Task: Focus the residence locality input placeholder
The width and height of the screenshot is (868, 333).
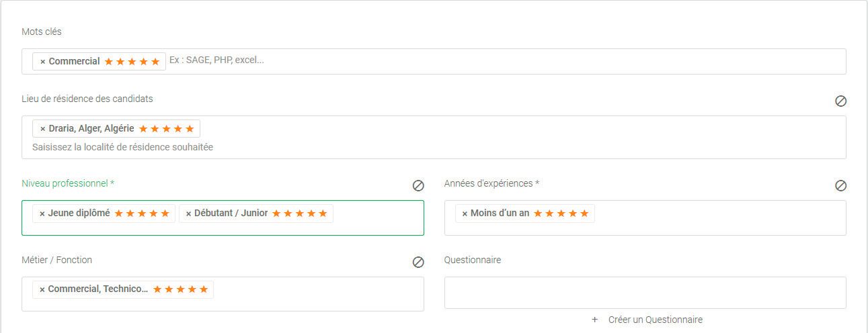Action: pos(123,146)
